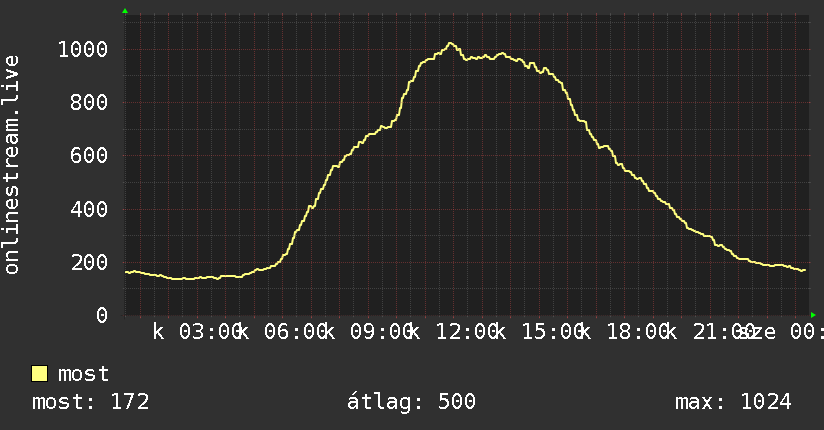Click the 'k 15:00' time label
The width and height of the screenshot is (824, 430).
pos(540,332)
